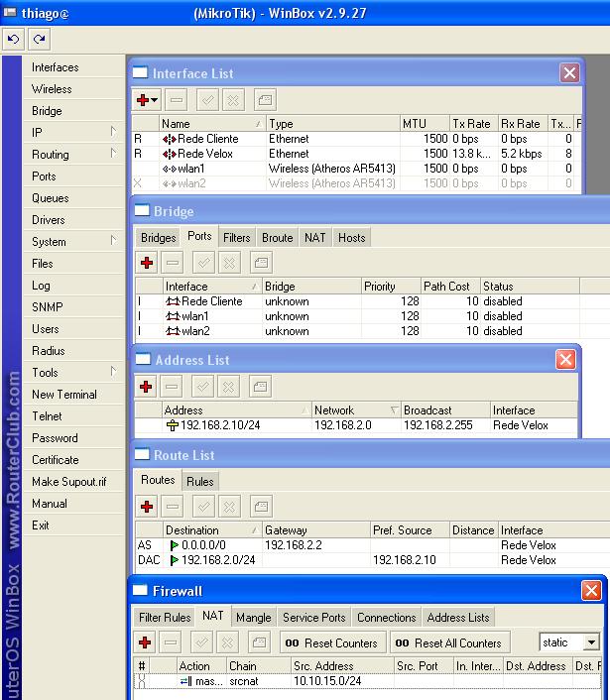This screenshot has height=700, width=610.
Task: Disable selected interface in Interface List
Action: click(x=233, y=100)
